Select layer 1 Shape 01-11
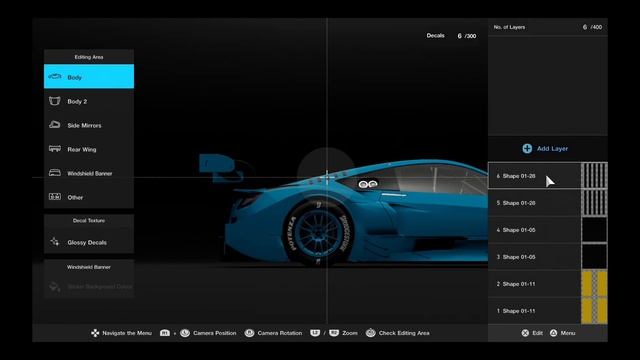Viewport: 640px width, 360px height. click(547, 311)
